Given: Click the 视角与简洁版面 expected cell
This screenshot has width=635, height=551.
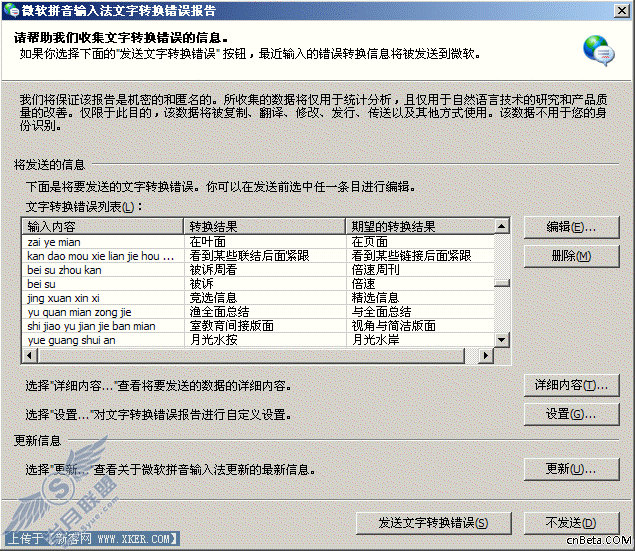Looking at the screenshot, I should click(x=420, y=326).
